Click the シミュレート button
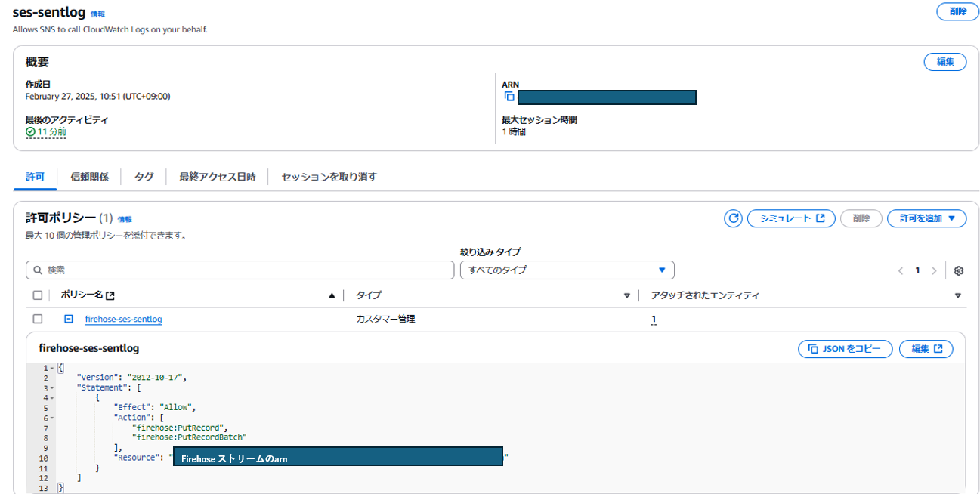 click(790, 218)
